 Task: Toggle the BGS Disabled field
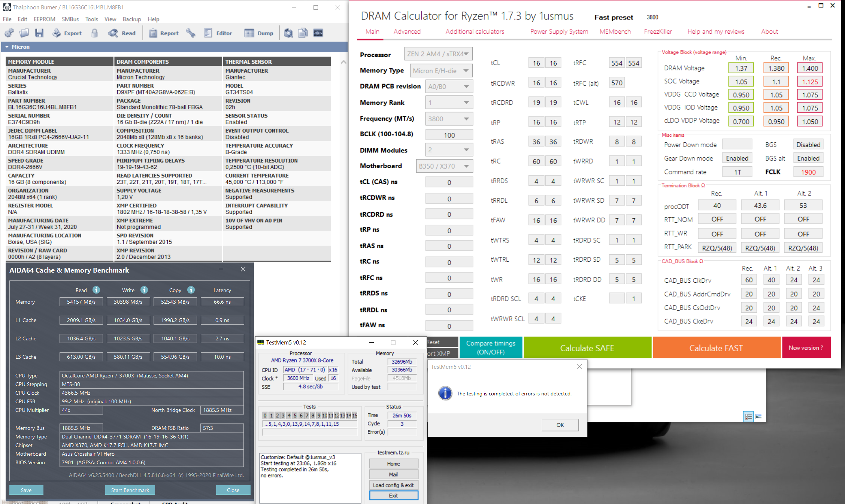click(x=808, y=145)
